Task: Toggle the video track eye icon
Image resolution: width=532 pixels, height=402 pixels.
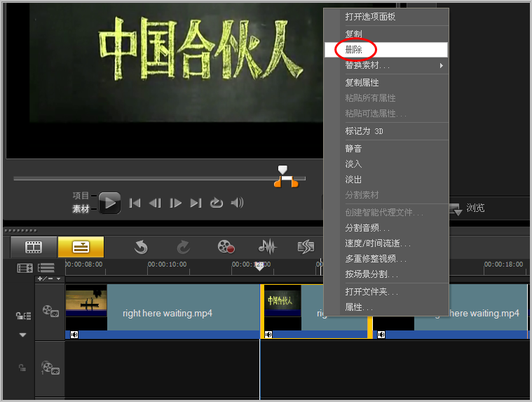Action: [50, 311]
